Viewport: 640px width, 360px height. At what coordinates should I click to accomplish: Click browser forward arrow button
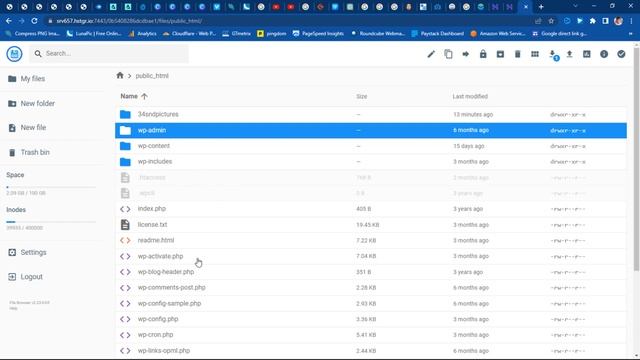pyautogui.click(x=21, y=21)
